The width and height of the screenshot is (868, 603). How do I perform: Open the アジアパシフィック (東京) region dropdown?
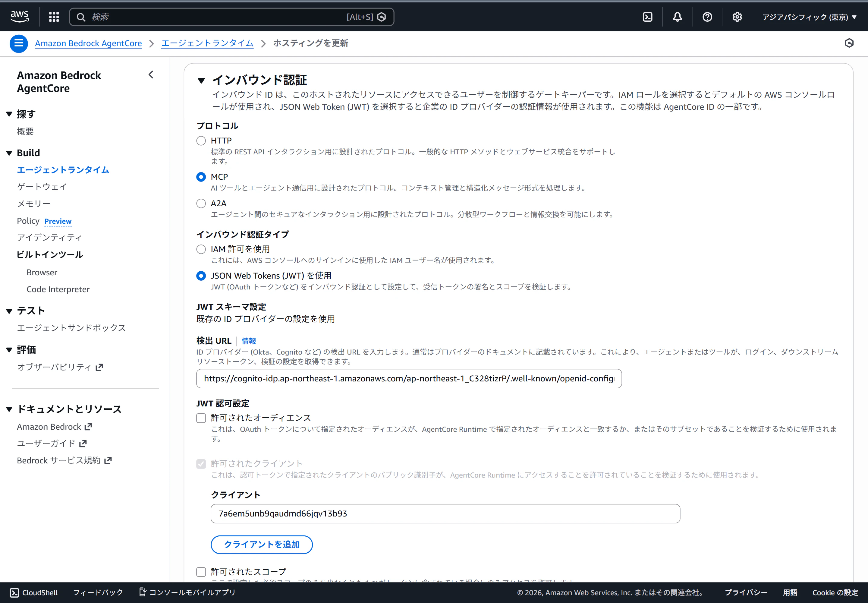pyautogui.click(x=810, y=17)
